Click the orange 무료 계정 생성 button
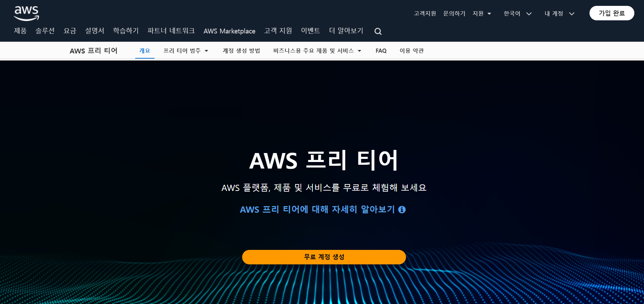The width and height of the screenshot is (644, 304). [x=324, y=257]
